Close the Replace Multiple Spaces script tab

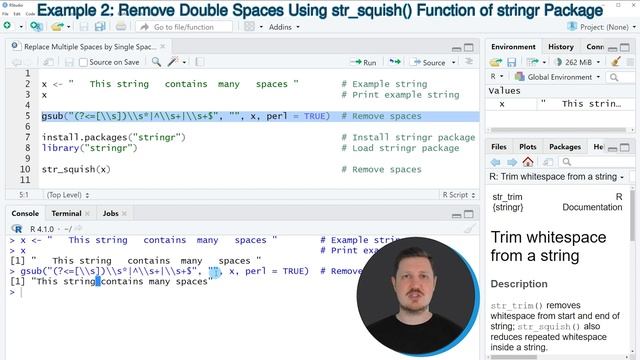coord(162,47)
